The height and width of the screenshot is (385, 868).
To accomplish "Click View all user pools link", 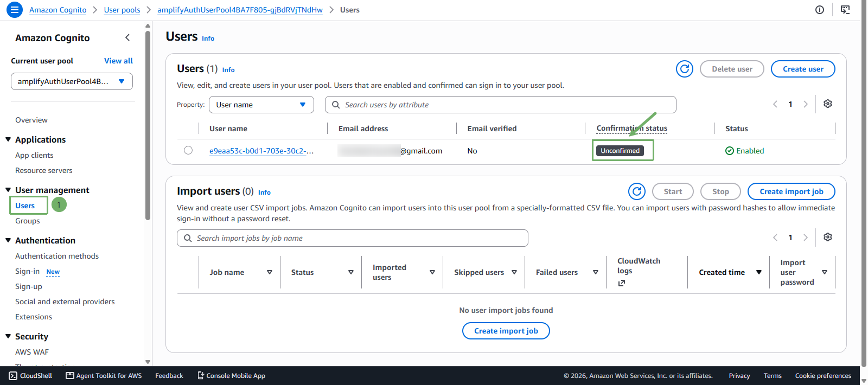I will [118, 61].
